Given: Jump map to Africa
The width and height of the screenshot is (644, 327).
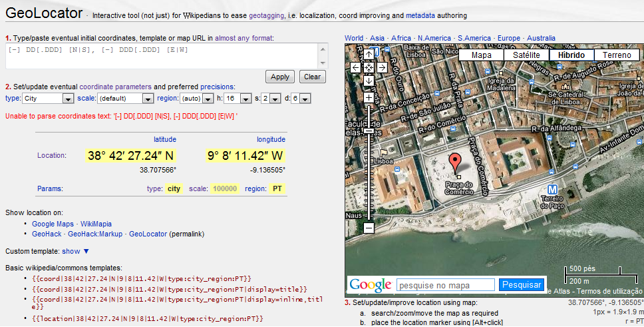Looking at the screenshot, I should (401, 38).
